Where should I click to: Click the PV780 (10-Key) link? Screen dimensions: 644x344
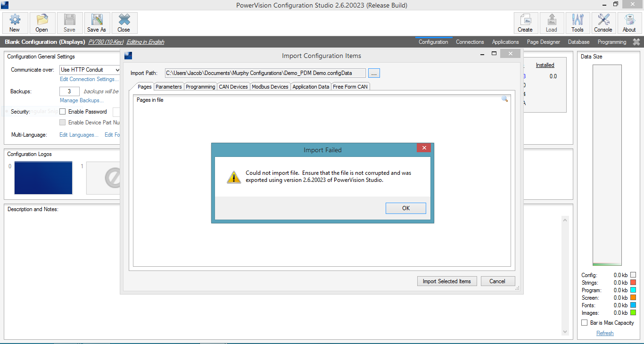106,42
